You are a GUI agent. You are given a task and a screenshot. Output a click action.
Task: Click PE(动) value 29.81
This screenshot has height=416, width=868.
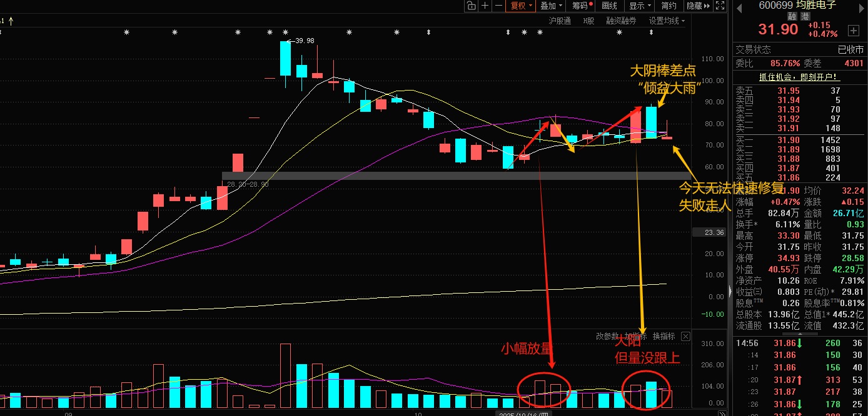click(853, 292)
